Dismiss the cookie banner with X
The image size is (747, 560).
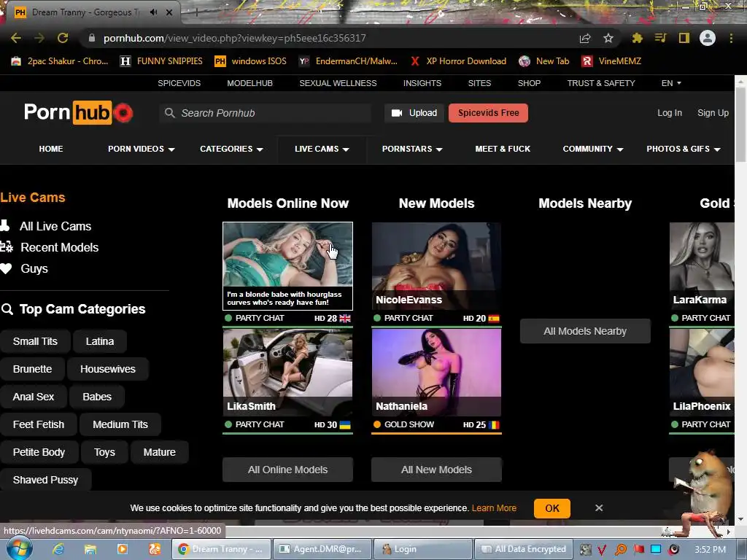point(599,508)
